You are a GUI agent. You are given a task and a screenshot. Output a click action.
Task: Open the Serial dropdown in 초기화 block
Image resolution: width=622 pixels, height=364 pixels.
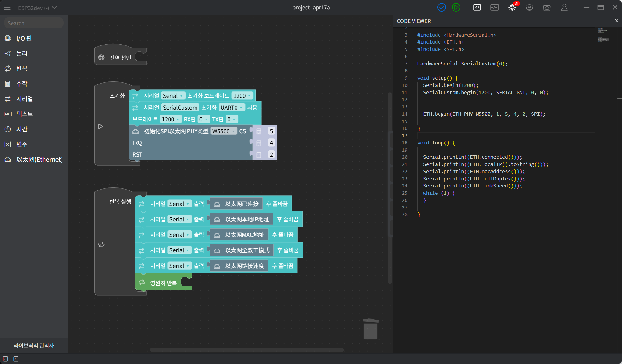pyautogui.click(x=173, y=96)
